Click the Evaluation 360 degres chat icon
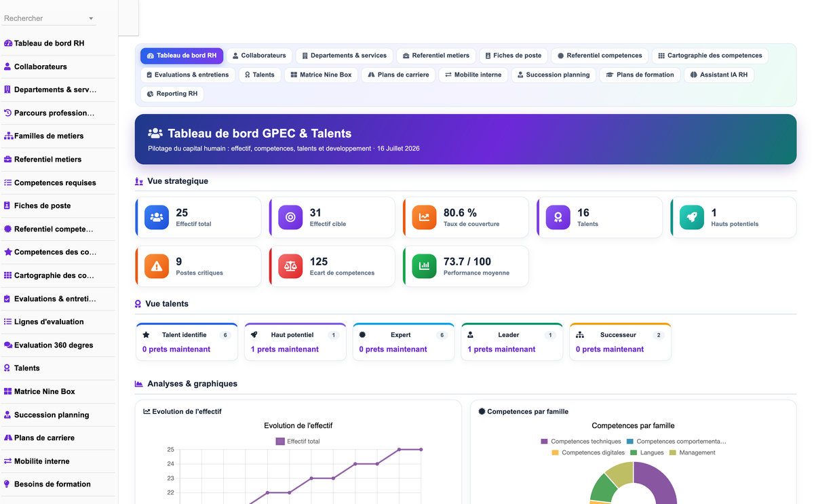 tap(8, 345)
